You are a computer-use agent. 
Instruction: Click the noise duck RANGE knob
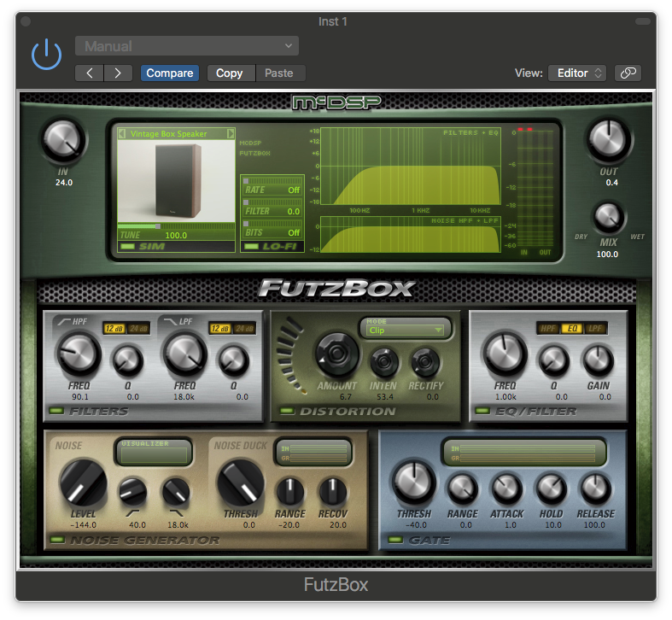click(x=290, y=491)
